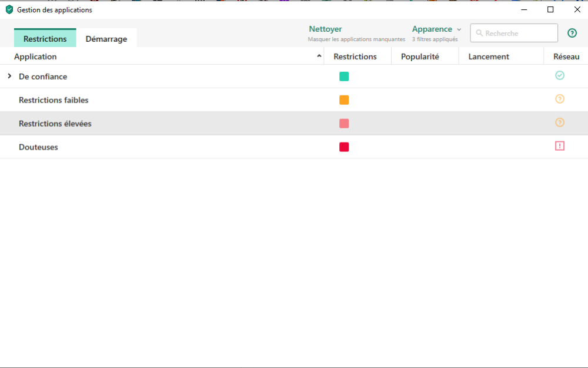Select the Restrictions faibles row
Viewport: 588px width, 368px height.
pos(294,100)
